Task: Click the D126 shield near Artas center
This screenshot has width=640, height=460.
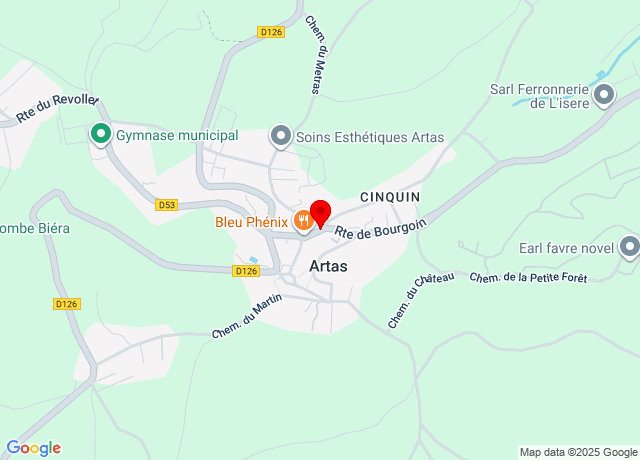Action: pos(246,271)
